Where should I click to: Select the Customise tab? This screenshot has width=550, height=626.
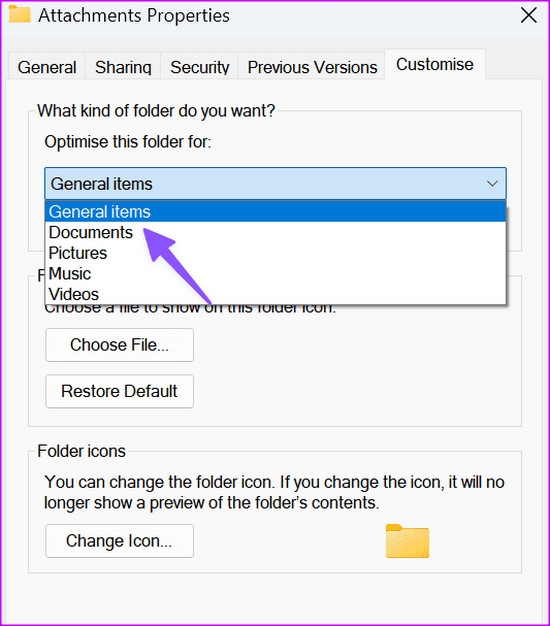(x=435, y=64)
